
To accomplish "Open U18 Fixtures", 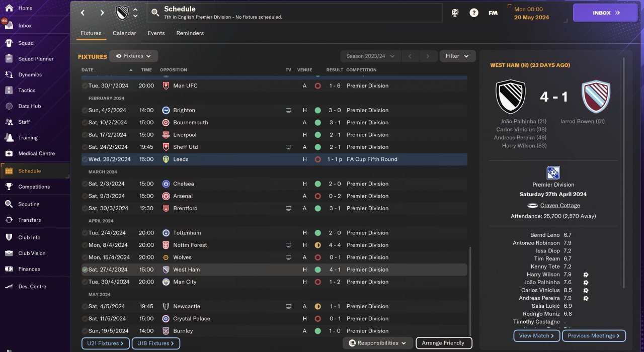I will pyautogui.click(x=156, y=343).
